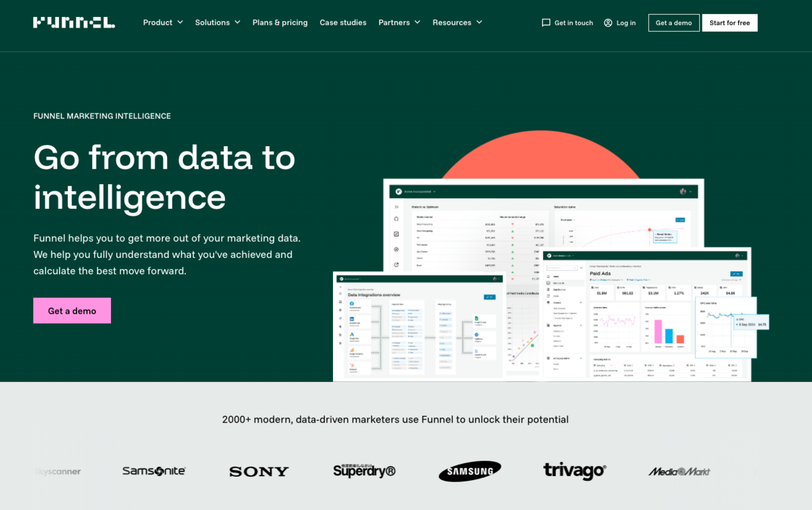Click the Paid Ads dashboard screenshot

[x=646, y=315]
